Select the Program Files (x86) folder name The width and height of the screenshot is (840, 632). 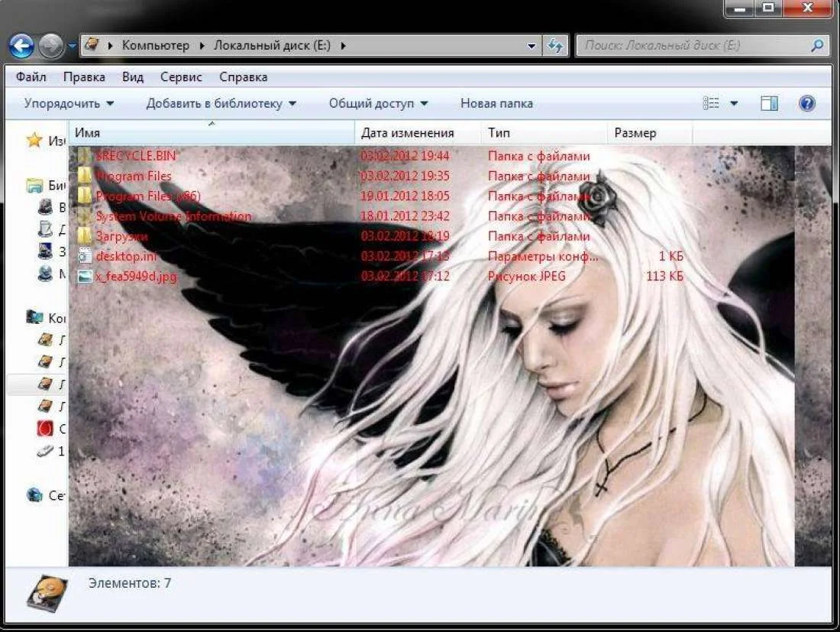coord(148,196)
